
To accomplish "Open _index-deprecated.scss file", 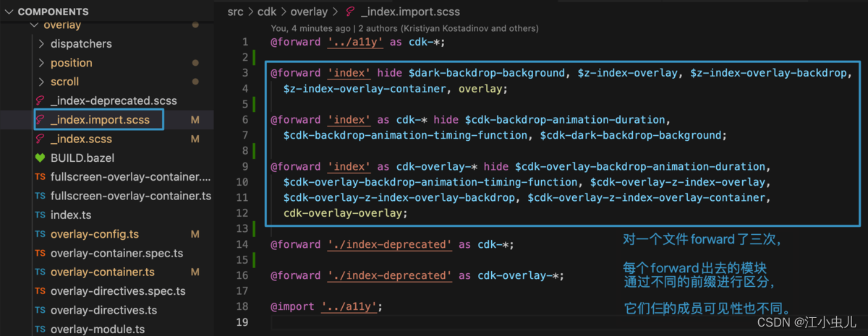I will click(114, 100).
